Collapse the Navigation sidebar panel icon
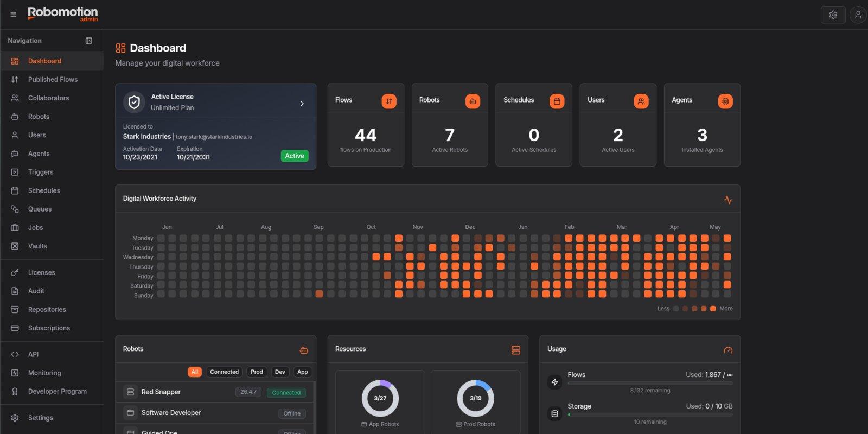The height and width of the screenshot is (434, 868). 89,41
